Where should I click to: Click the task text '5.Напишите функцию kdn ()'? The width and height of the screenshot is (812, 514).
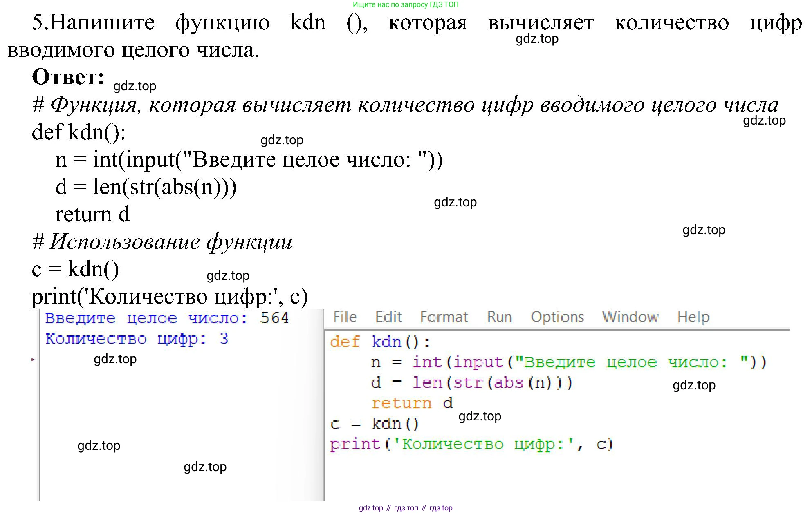pos(200,22)
